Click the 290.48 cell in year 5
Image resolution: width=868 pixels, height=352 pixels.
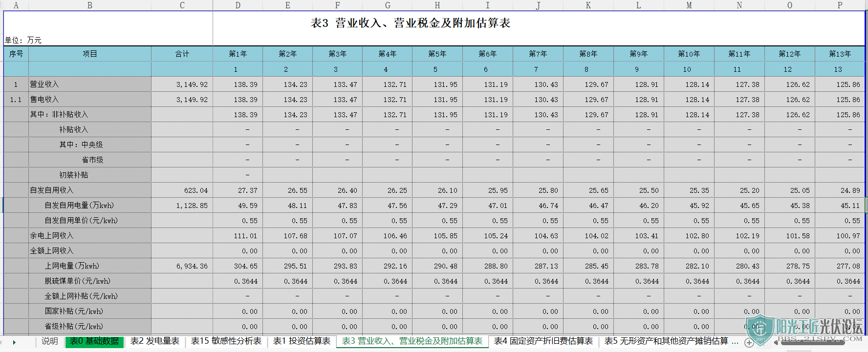point(437,266)
